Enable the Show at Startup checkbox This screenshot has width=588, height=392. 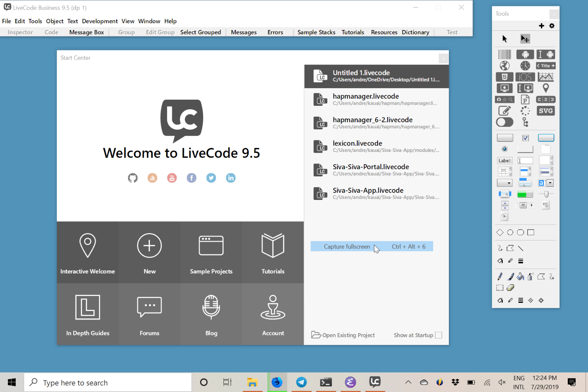pos(438,335)
